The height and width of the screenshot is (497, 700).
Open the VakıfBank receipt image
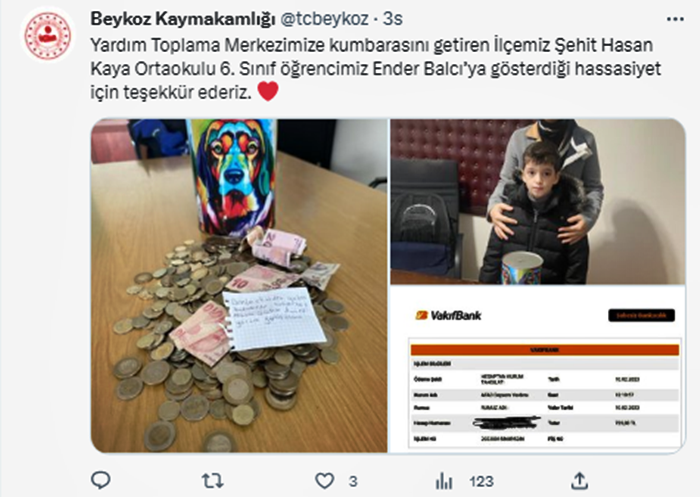[538, 369]
